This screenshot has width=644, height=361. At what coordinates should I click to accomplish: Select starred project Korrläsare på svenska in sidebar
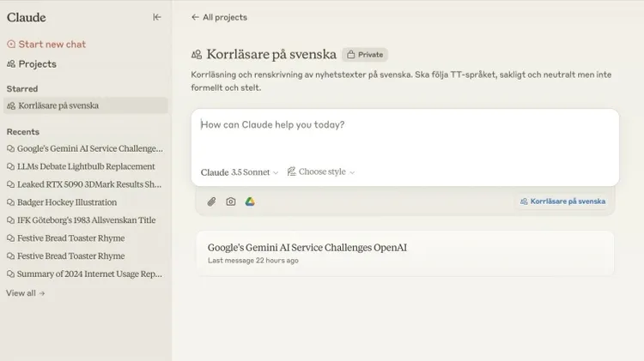tap(86, 105)
